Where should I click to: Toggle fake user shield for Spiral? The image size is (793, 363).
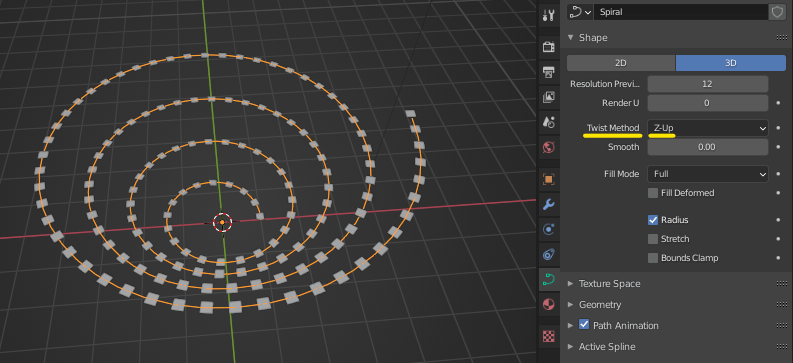(777, 12)
